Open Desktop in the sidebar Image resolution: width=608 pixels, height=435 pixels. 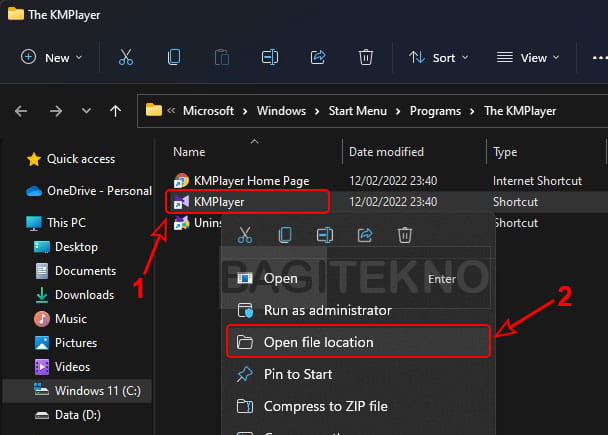pyautogui.click(x=66, y=247)
